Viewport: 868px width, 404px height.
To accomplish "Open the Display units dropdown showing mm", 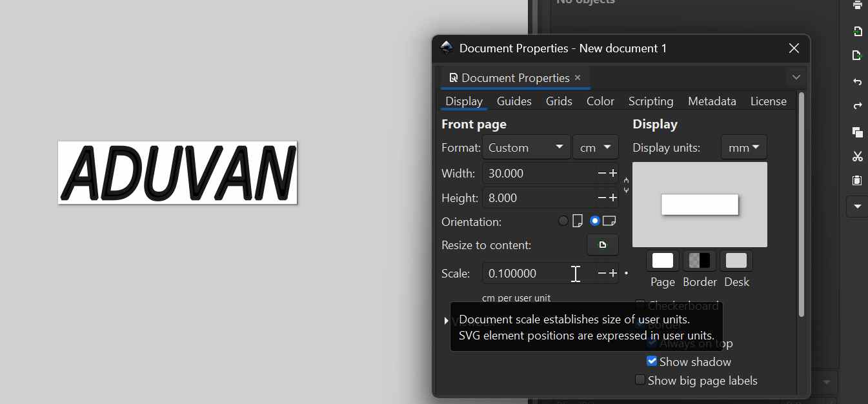I will coord(743,147).
